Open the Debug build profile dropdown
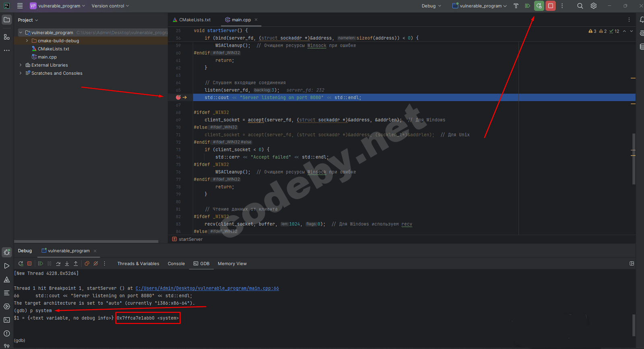This screenshot has height=349, width=644. tap(431, 6)
